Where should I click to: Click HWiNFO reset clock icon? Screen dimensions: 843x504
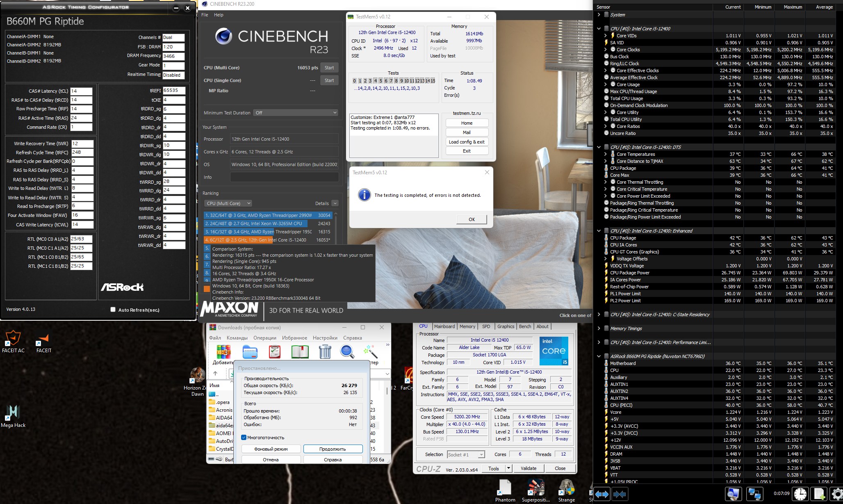[800, 494]
